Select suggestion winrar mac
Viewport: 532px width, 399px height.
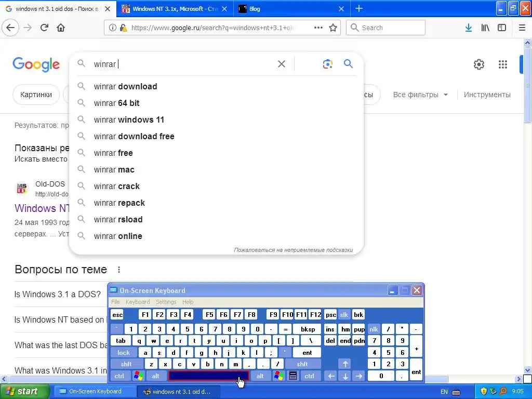(x=216, y=169)
